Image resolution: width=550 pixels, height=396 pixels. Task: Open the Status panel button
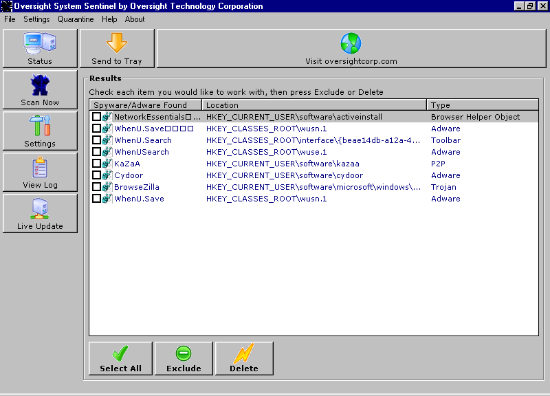[x=40, y=48]
